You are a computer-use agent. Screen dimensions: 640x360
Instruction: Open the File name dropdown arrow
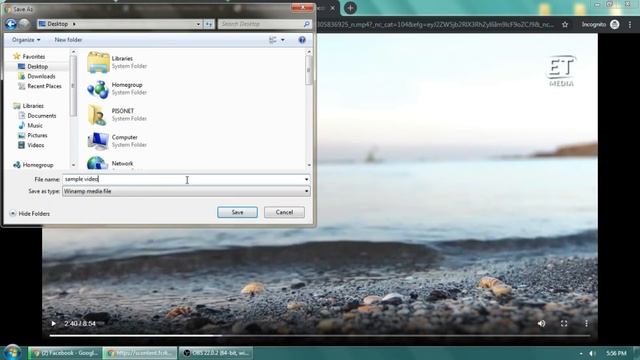307,179
